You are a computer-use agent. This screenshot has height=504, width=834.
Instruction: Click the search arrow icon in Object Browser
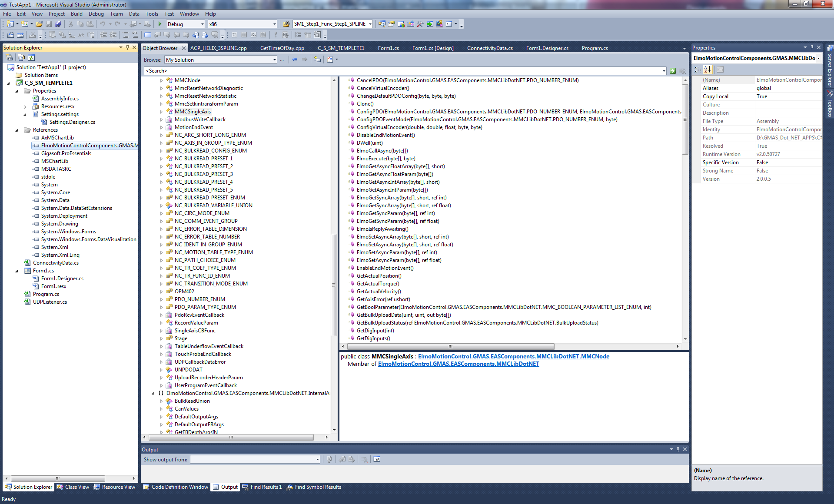tap(672, 70)
